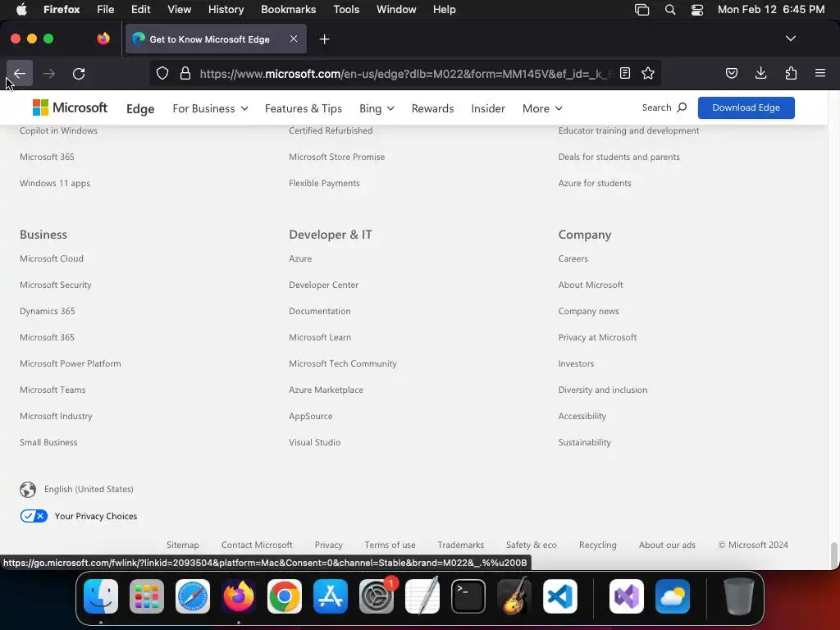840x630 pixels.
Task: Open the Visual Studio link
Action: [x=314, y=442]
